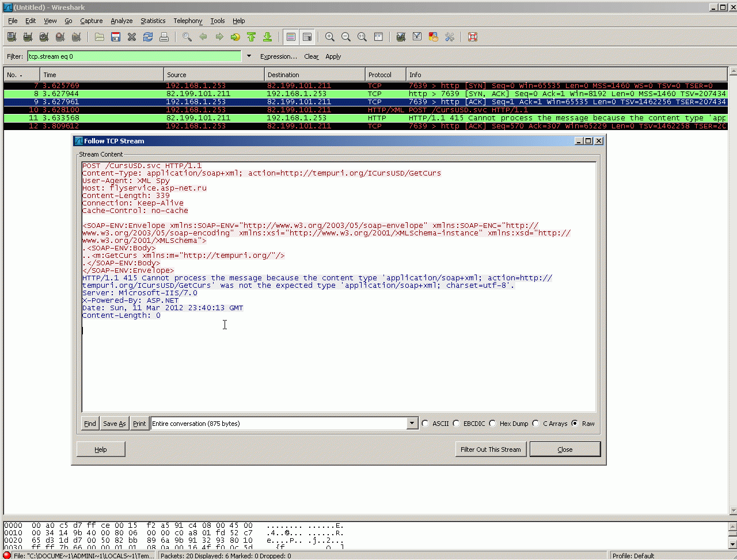Choose Hex Dump display format
The image size is (737, 560).
(x=492, y=424)
